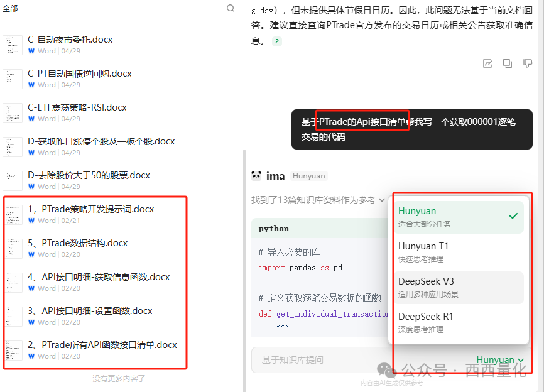Click Word icon under 1，PTrade策略开发提示词.docx

pos(31,220)
